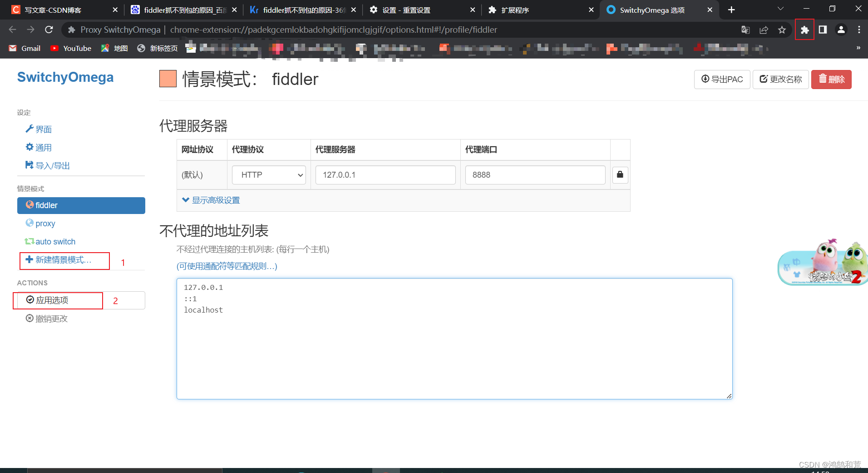The height and width of the screenshot is (473, 868).
Task: Click the Extensions puzzle icon in toolbar
Action: (804, 30)
